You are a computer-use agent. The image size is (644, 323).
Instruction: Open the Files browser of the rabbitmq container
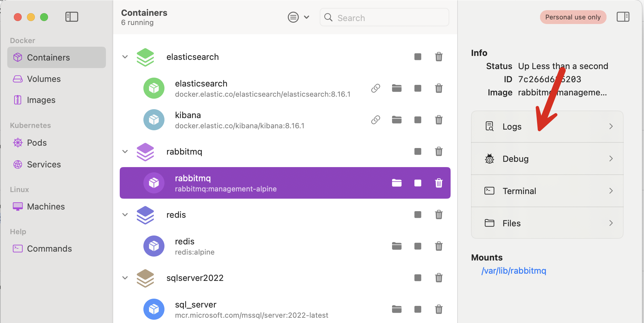[x=397, y=183]
